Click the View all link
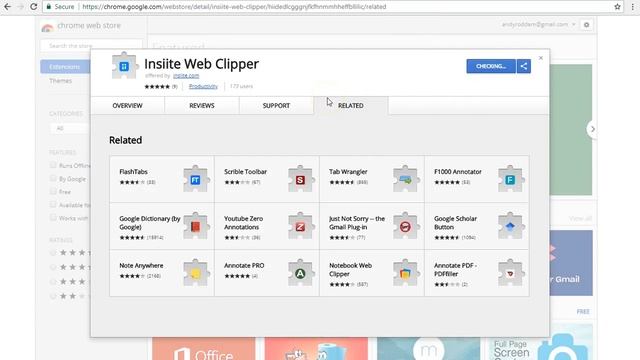 pos(580,219)
